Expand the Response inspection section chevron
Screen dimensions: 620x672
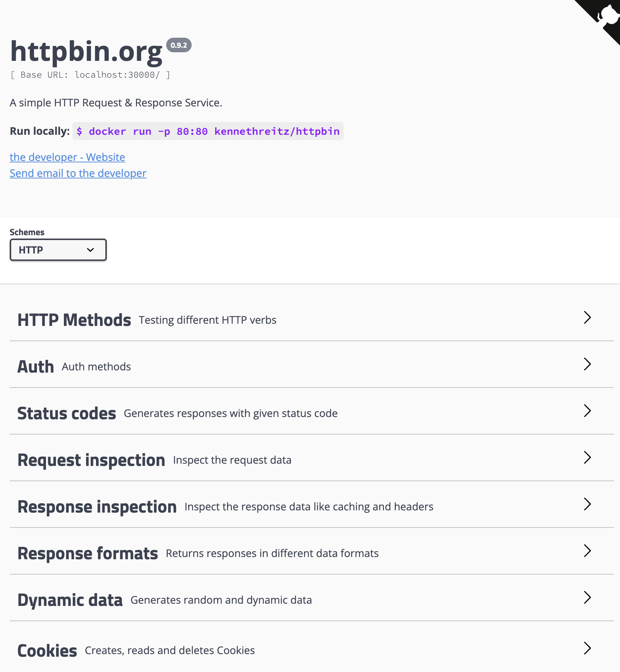tap(588, 504)
